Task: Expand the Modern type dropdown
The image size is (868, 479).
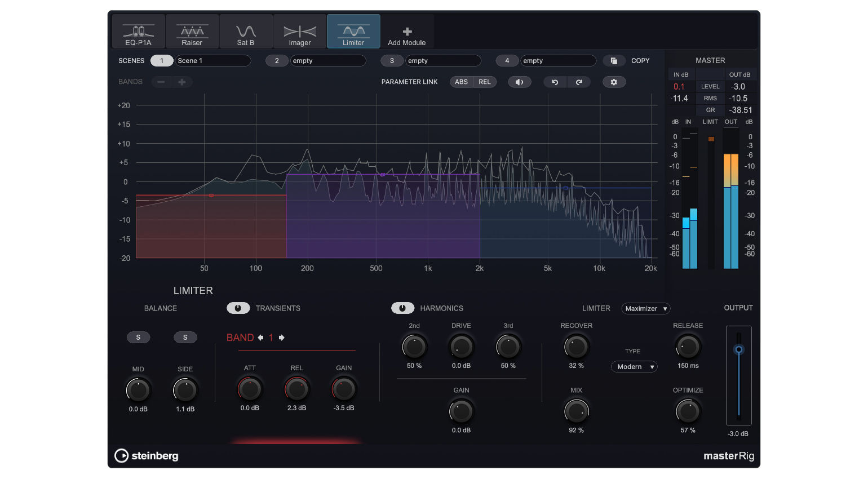Action: coord(634,367)
